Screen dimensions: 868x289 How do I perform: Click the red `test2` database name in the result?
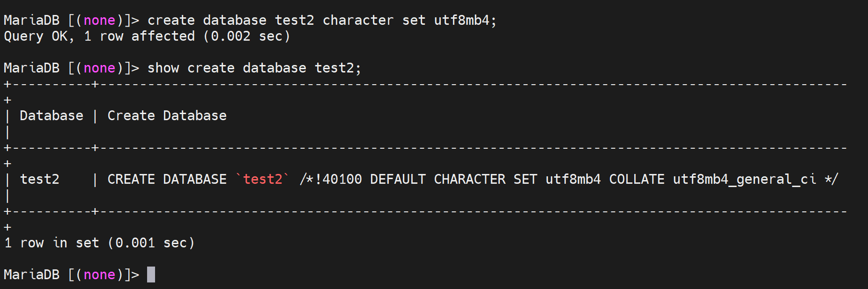click(x=263, y=180)
